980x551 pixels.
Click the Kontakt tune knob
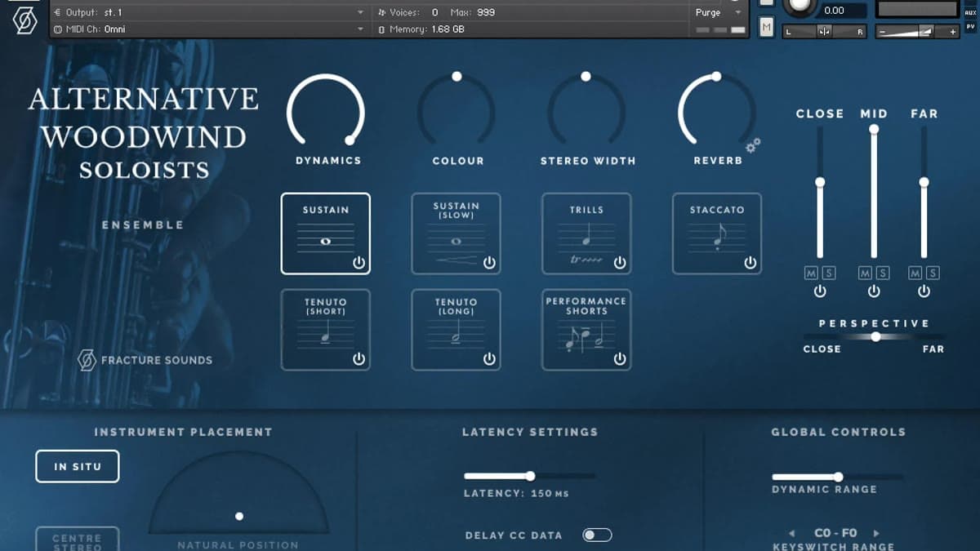pyautogui.click(x=798, y=7)
